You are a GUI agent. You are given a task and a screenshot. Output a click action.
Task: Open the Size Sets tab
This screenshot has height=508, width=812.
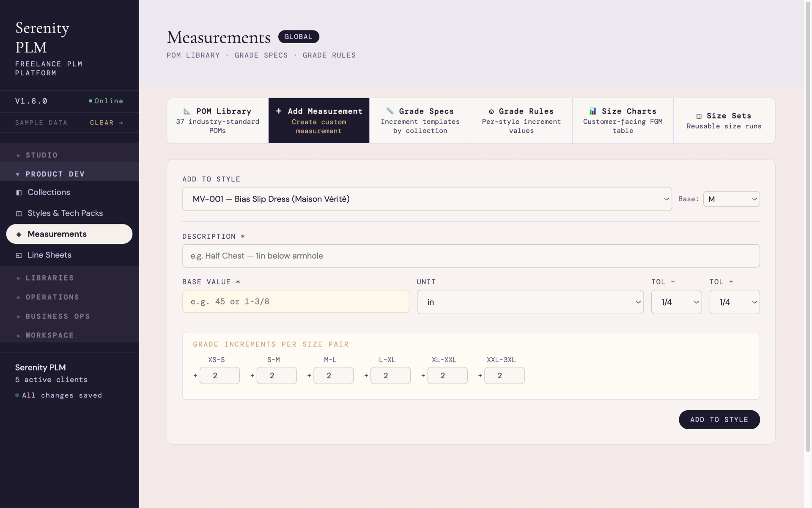click(x=724, y=121)
